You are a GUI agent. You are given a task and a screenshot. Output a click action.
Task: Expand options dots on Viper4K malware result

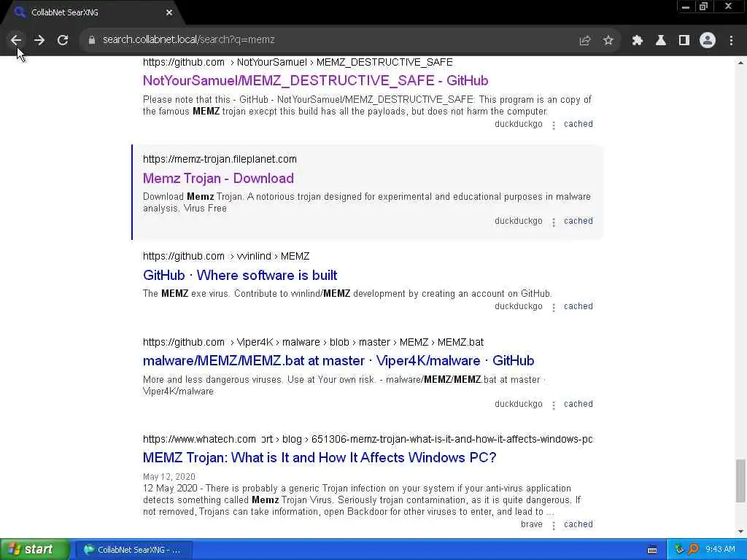coord(554,405)
